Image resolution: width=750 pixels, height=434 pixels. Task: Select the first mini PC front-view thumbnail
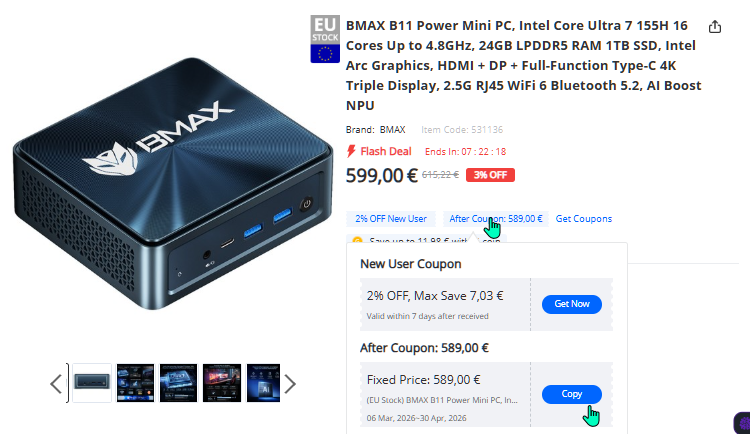pyautogui.click(x=92, y=383)
